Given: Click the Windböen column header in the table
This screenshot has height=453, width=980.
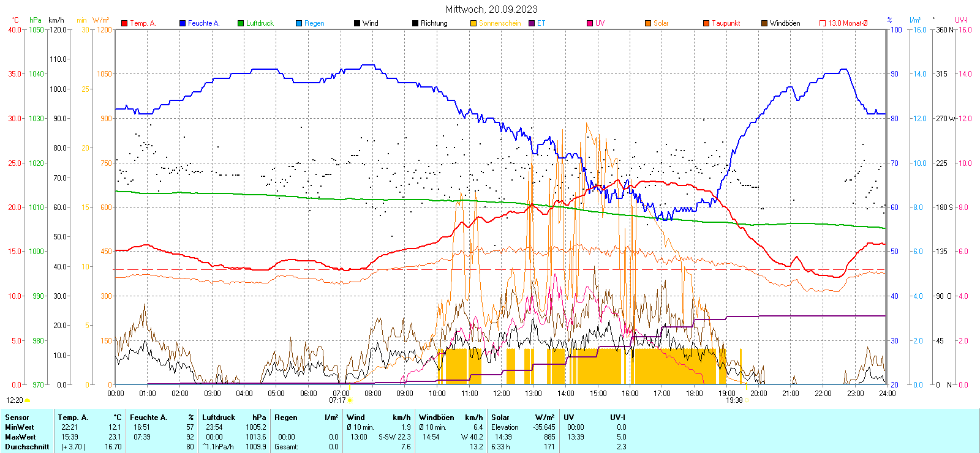Looking at the screenshot, I should [x=436, y=417].
